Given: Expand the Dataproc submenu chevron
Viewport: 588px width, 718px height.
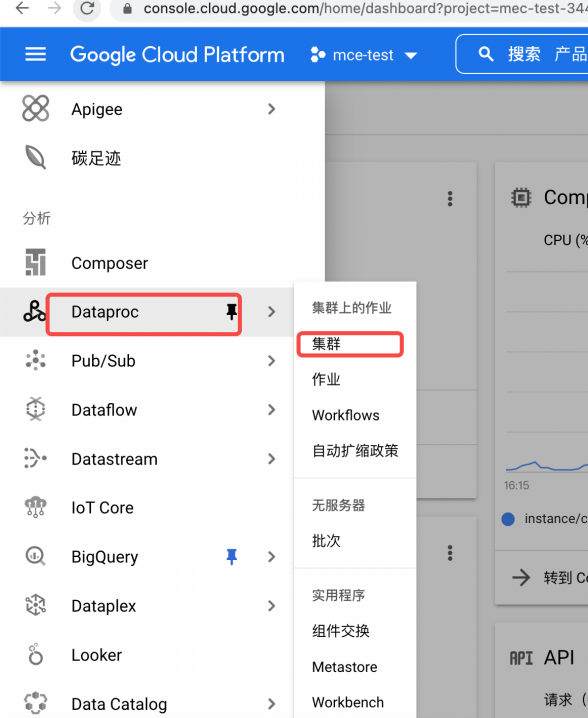Looking at the screenshot, I should coord(272,311).
